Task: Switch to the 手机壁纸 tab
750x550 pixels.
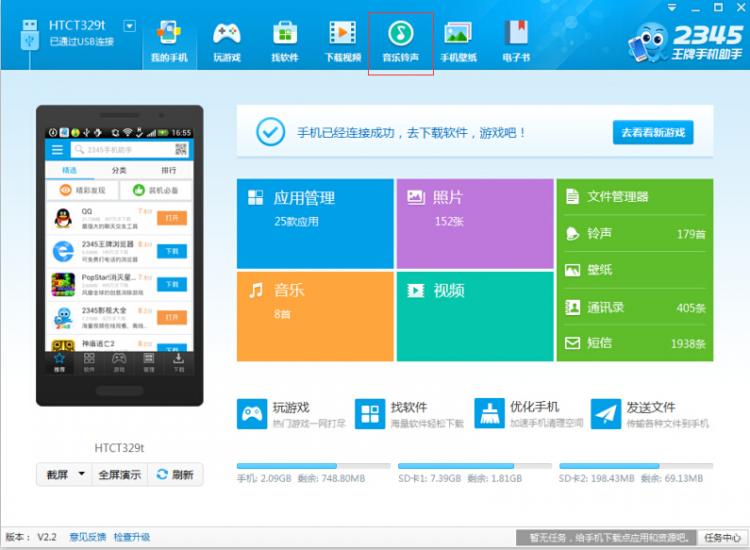Action: click(x=458, y=42)
